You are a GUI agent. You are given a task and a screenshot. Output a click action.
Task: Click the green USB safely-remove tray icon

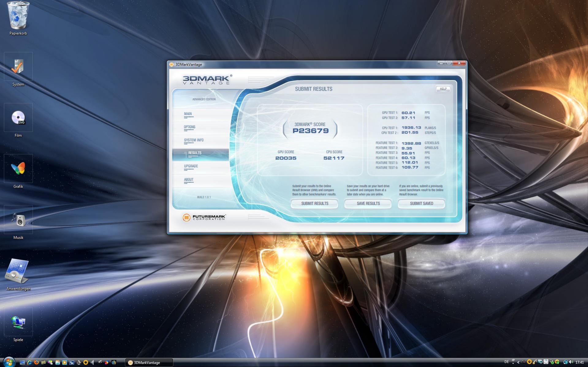tap(552, 362)
